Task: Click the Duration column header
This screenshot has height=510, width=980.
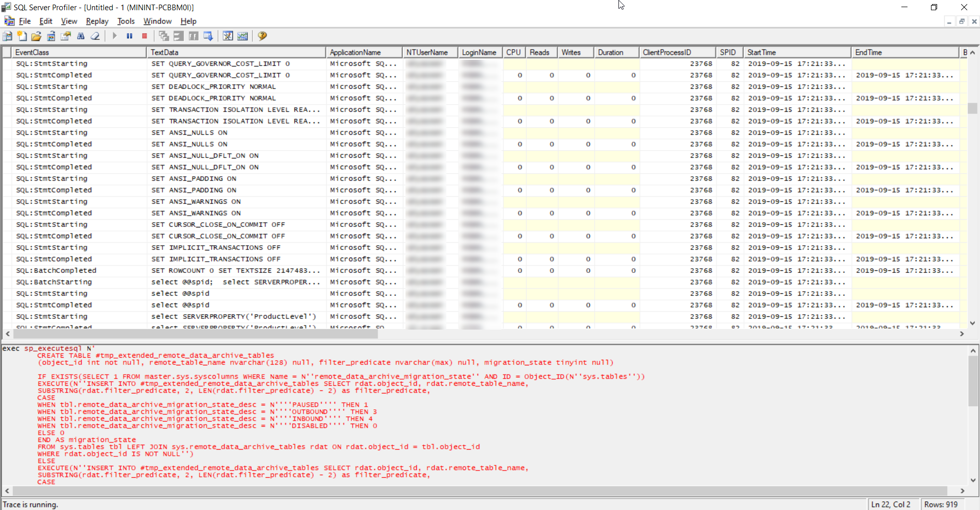Action: [616, 52]
